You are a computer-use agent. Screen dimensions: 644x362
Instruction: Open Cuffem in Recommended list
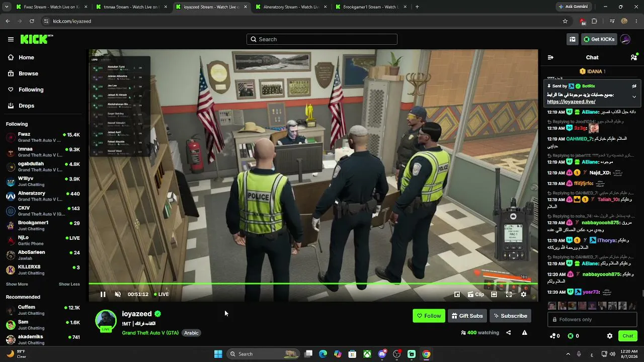point(43,310)
